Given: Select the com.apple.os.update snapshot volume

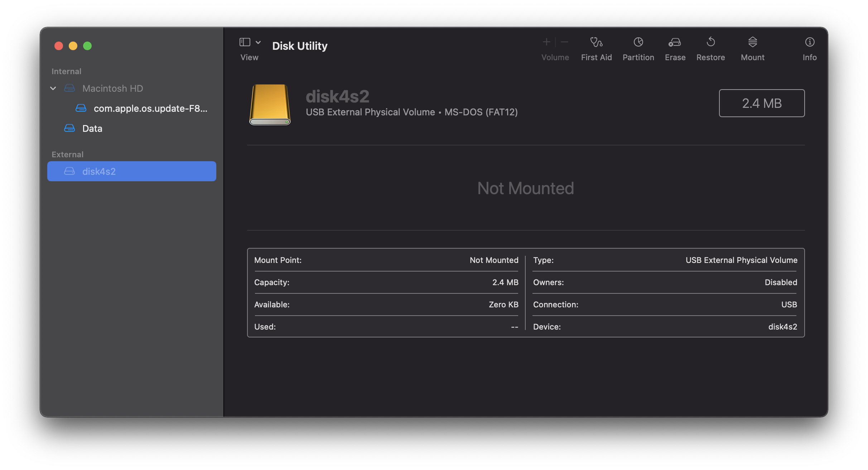Looking at the screenshot, I should coord(150,109).
